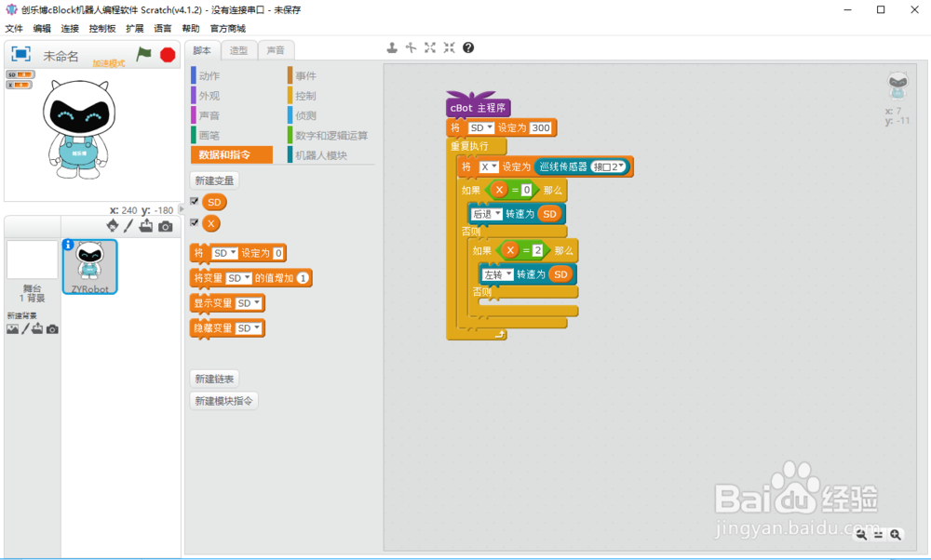Click the grow sprite tool
The height and width of the screenshot is (560, 931).
430,47
